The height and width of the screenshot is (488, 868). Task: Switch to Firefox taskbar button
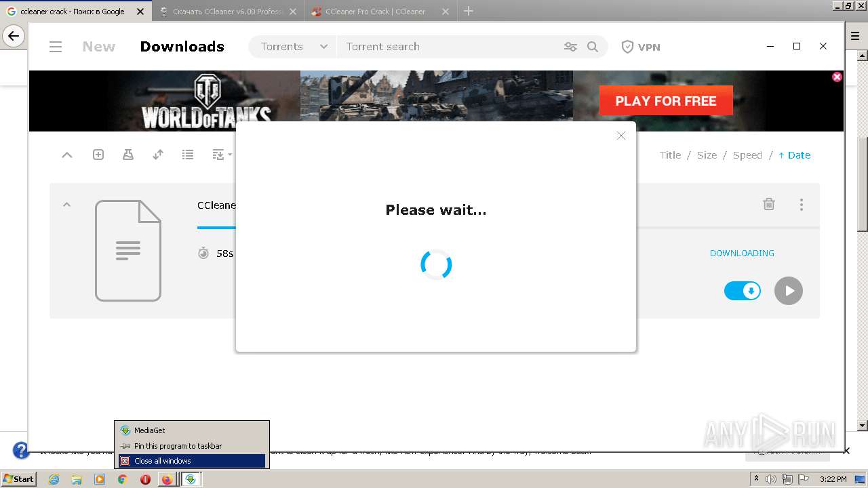pyautogui.click(x=167, y=479)
